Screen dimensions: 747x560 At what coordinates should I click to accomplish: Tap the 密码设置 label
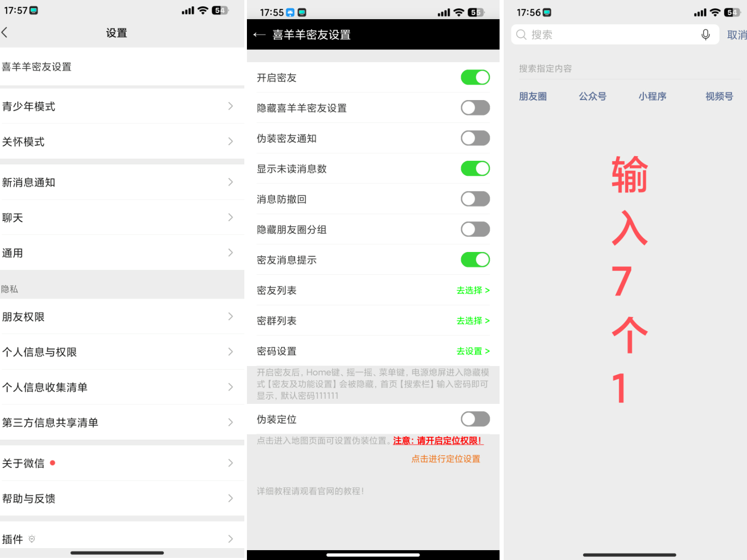276,351
